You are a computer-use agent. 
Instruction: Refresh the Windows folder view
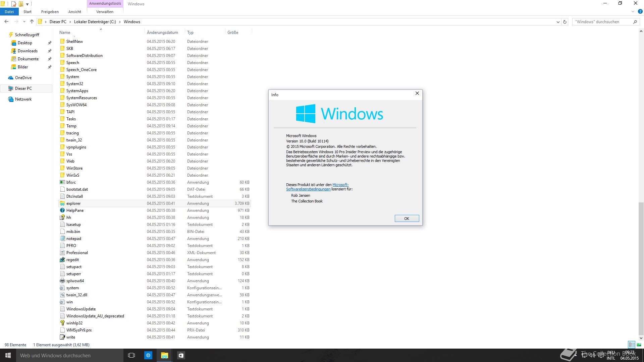pos(565,22)
